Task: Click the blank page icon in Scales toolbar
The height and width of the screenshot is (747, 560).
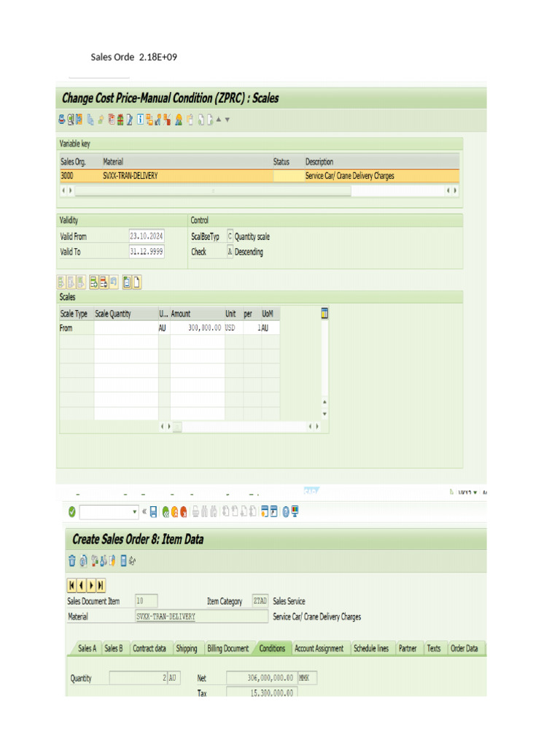Action: [136, 282]
